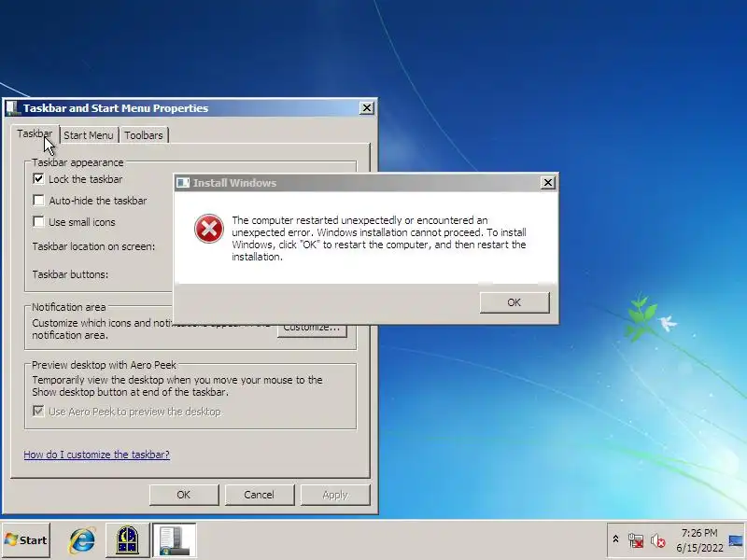Image resolution: width=747 pixels, height=560 pixels.
Task: Click the active server tower icon on taskbar
Action: pyautogui.click(x=174, y=540)
